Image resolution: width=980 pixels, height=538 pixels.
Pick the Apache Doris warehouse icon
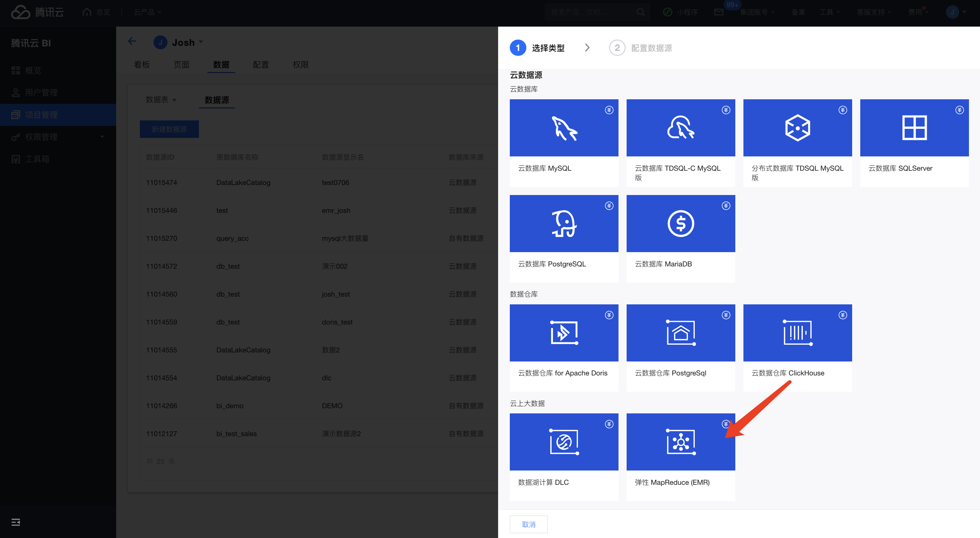coord(564,333)
